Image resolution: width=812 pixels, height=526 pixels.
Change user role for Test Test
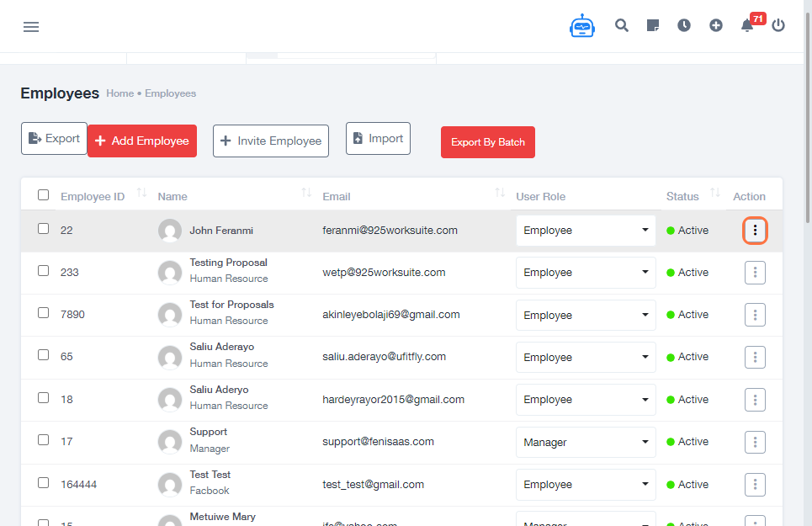click(586, 485)
